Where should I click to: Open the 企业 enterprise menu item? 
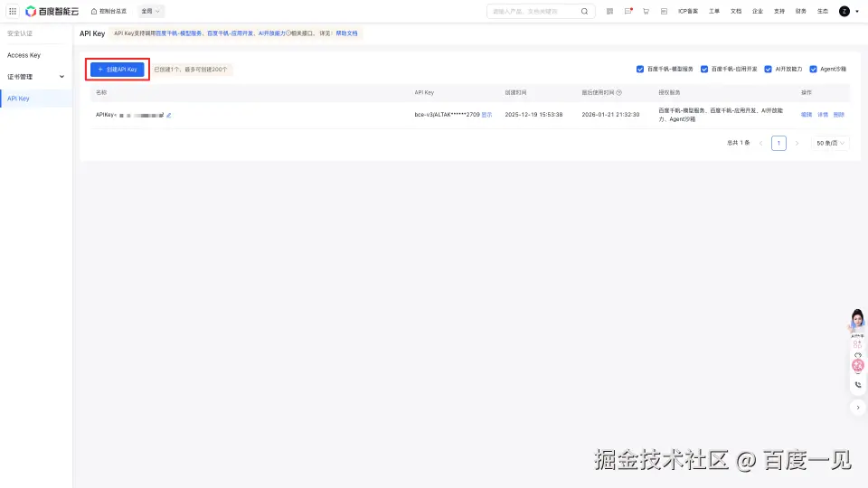click(758, 11)
